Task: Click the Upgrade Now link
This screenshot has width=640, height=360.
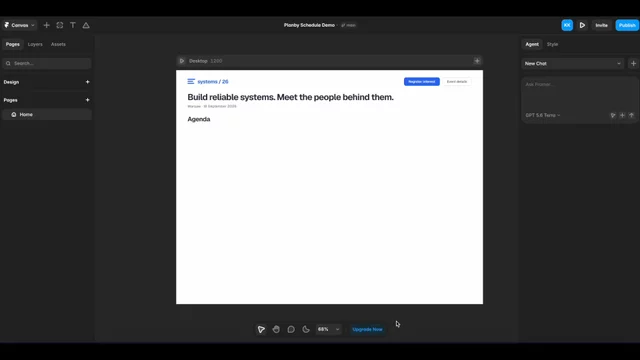Action: click(367, 329)
